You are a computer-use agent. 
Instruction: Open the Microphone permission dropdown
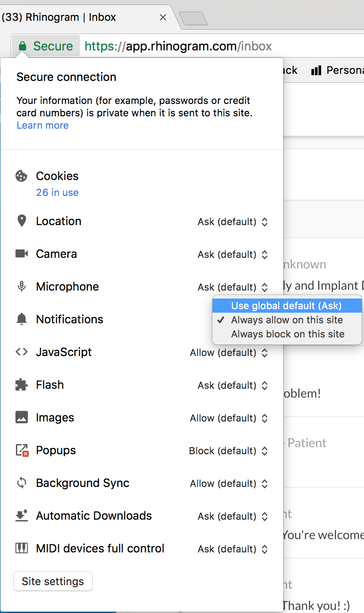tap(233, 287)
